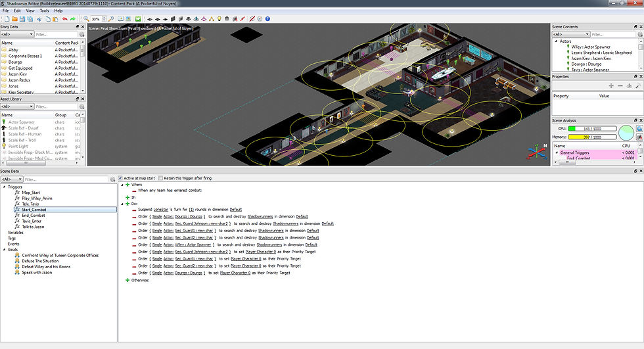Image resolution: width=644 pixels, height=349 pixels.
Task: Click the Paste clipboard icon
Action: 55,19
